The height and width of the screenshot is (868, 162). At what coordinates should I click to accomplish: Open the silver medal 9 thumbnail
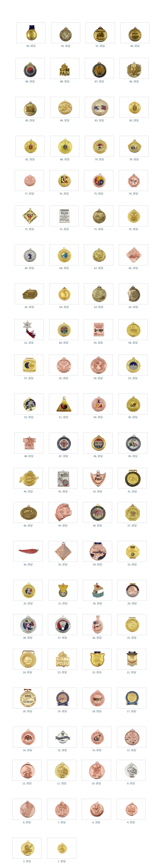coord(131,770)
